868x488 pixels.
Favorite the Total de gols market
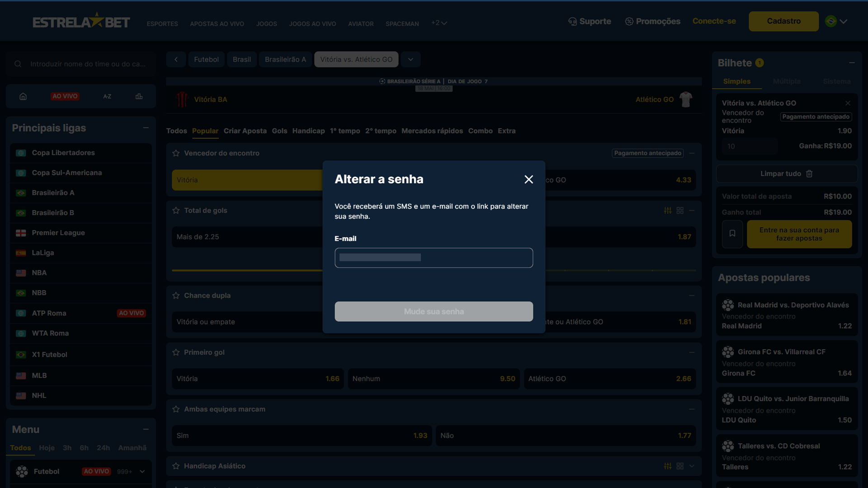click(176, 211)
